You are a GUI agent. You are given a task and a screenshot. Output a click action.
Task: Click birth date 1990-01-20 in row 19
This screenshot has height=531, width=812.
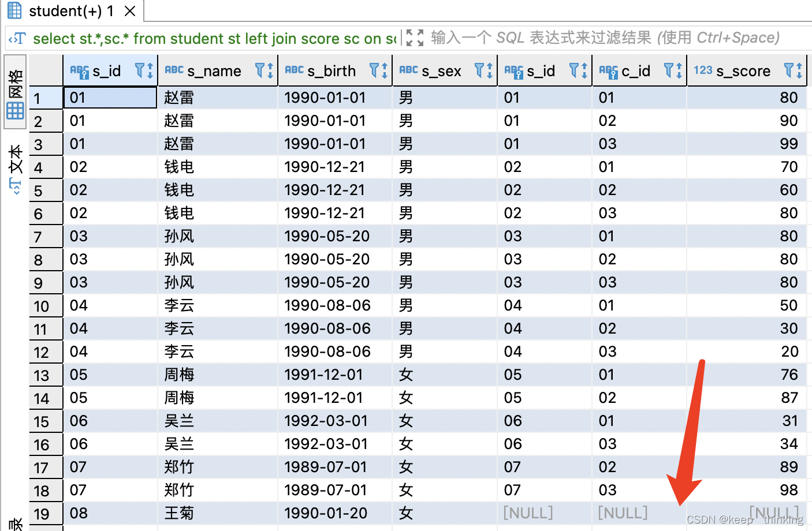coord(335,513)
